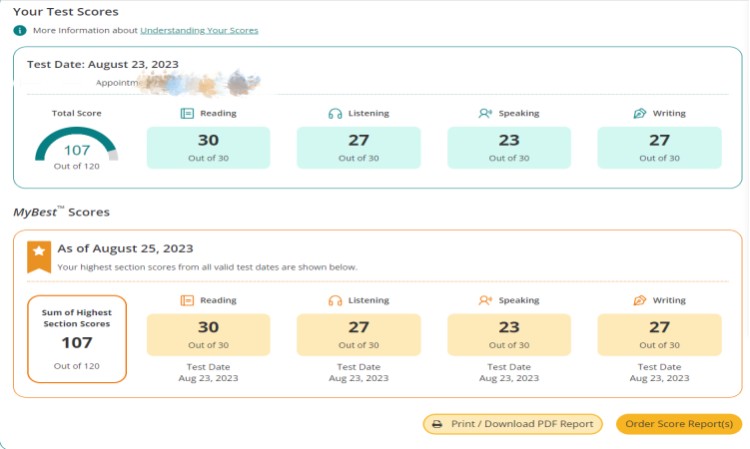This screenshot has height=449, width=750.
Task: Click the Reading icon in Test Scores
Action: coord(187,113)
